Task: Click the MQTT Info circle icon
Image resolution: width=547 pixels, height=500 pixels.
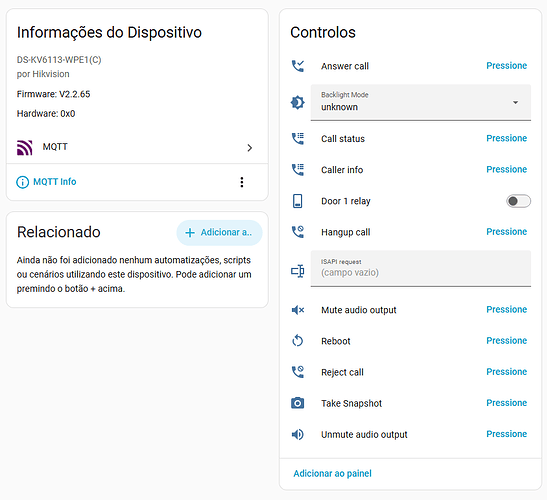Action: click(x=23, y=182)
